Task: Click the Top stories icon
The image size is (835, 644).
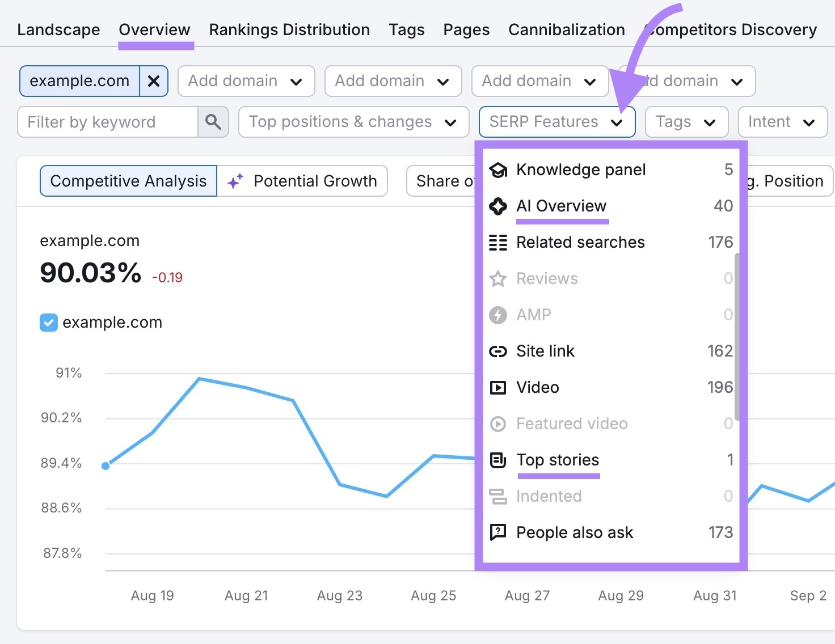Action: click(x=498, y=460)
